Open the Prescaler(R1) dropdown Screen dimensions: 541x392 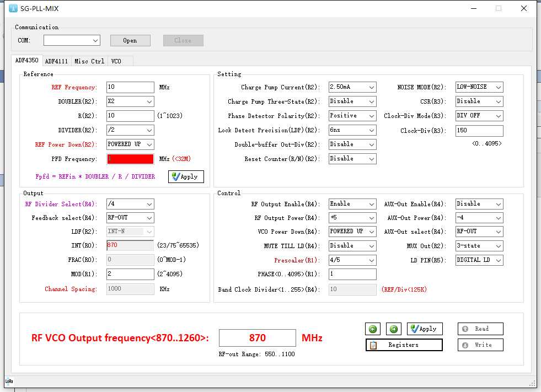352,260
